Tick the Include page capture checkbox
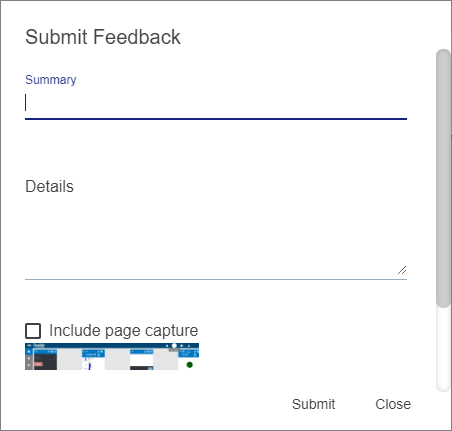452x431 pixels. click(x=33, y=331)
